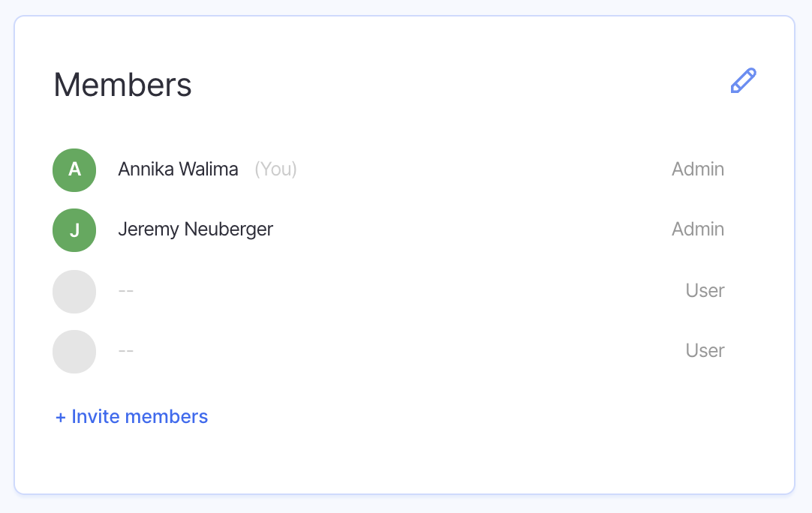Select the name Jeremy Neuberger

pos(195,229)
